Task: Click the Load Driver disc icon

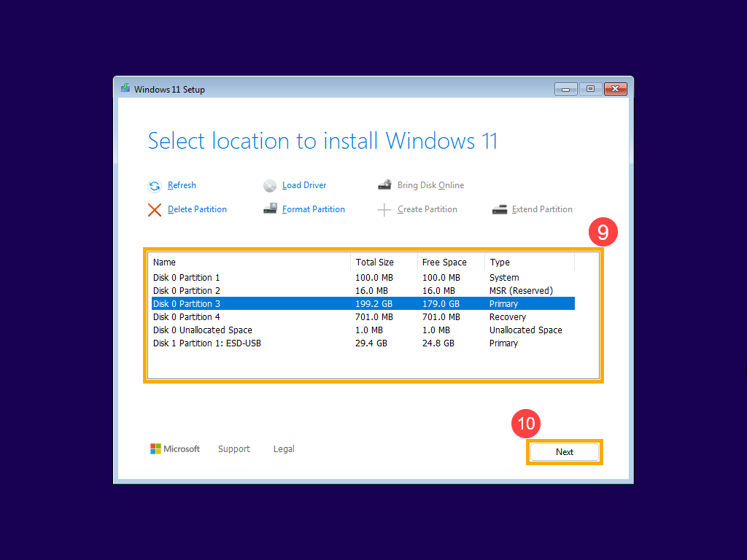Action: pos(270,186)
